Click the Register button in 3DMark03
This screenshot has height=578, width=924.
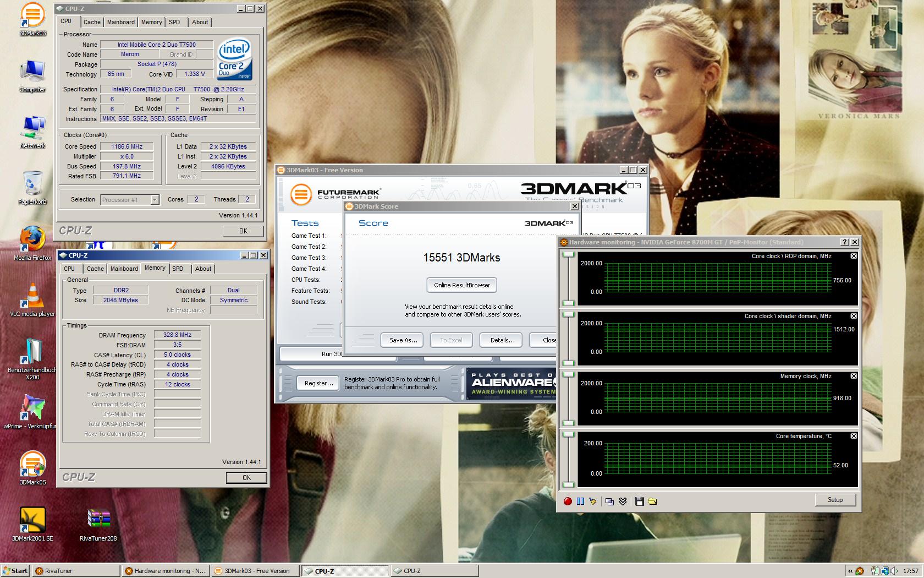pyautogui.click(x=318, y=383)
